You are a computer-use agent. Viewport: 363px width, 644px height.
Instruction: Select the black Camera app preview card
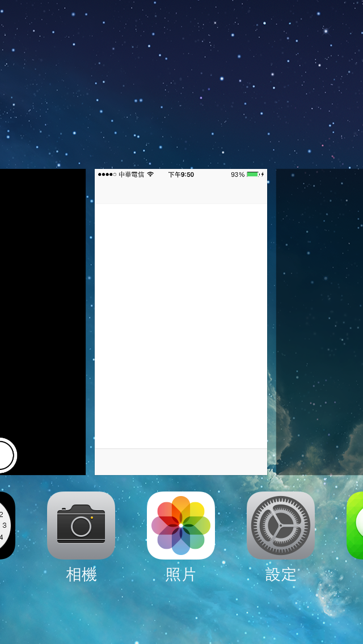[43, 322]
